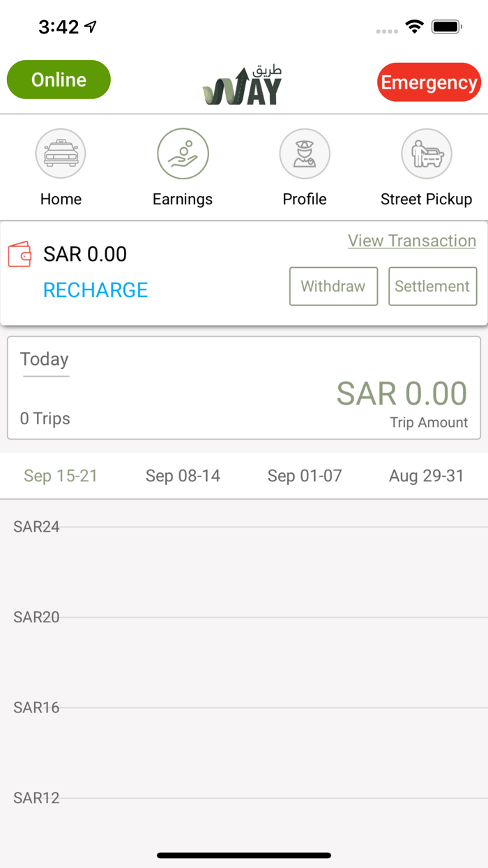
Task: Tap the battery indicator icon
Action: (x=446, y=27)
